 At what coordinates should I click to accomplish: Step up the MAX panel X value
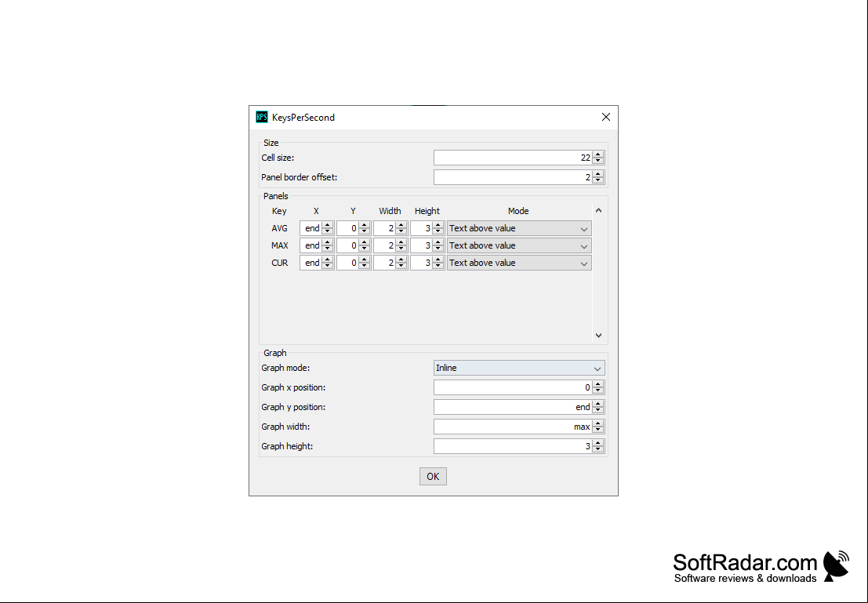328,242
